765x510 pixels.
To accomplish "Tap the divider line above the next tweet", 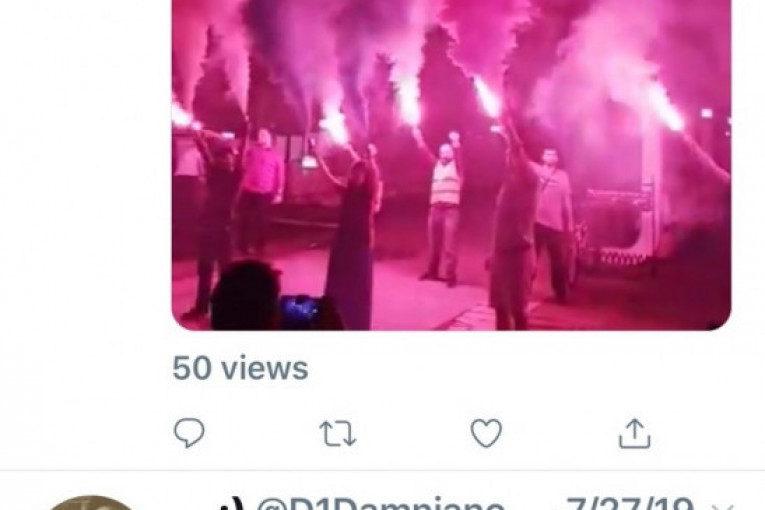I will pos(382,470).
